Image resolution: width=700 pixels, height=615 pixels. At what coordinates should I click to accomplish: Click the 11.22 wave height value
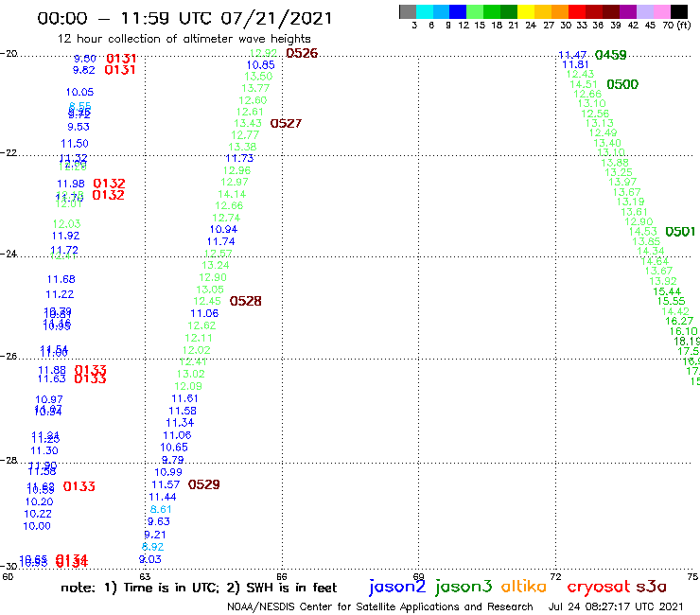[x=60, y=294]
